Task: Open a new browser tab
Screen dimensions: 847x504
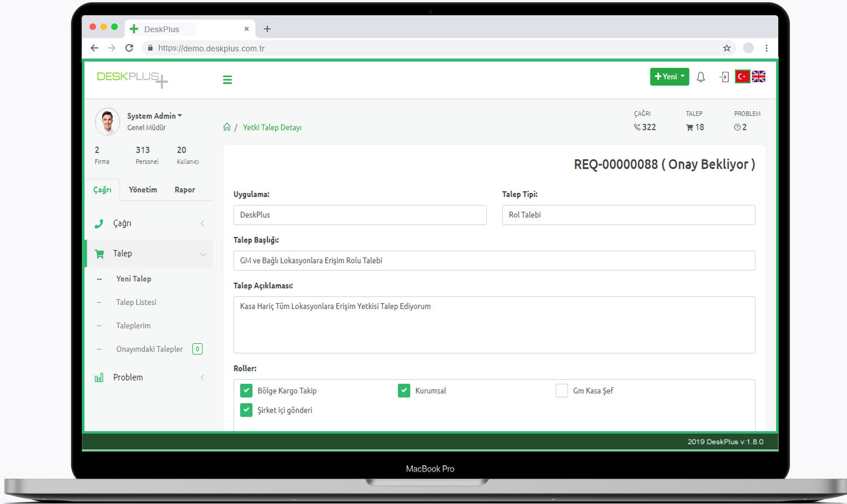Action: 267,29
